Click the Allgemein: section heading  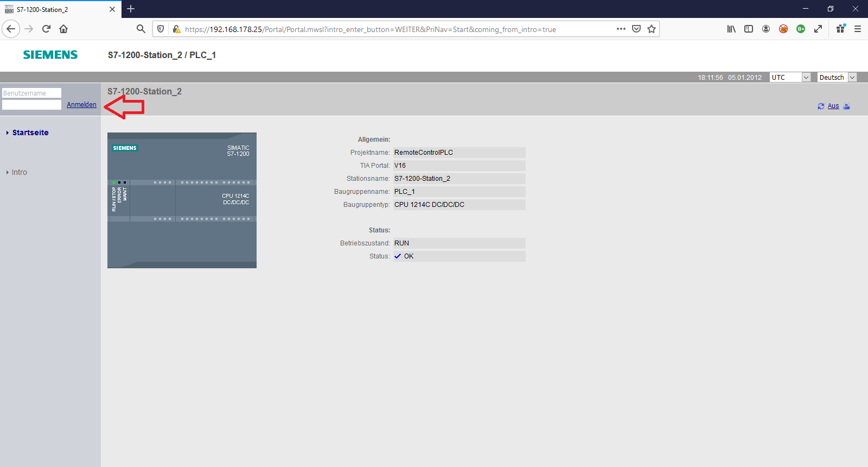374,140
